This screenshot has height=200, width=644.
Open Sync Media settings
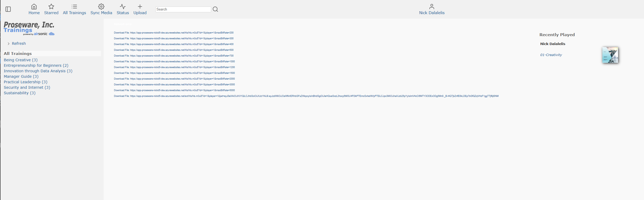101,9
